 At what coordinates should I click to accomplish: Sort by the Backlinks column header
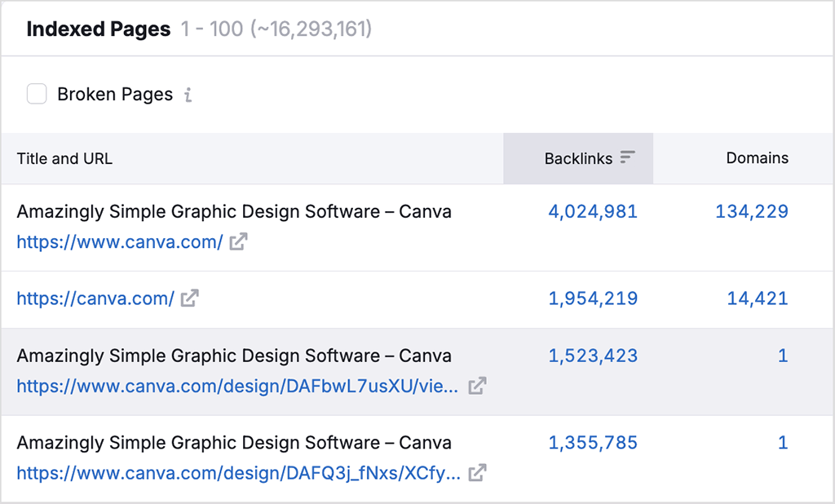578,158
